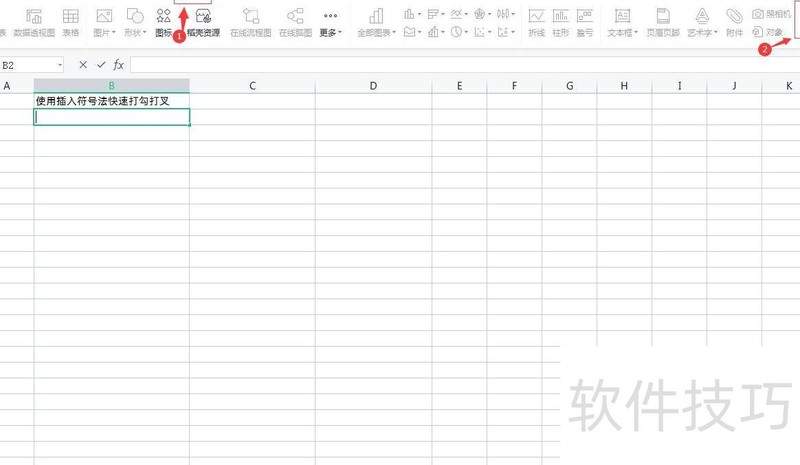
Task: Click the column chart icon
Action: point(409,14)
